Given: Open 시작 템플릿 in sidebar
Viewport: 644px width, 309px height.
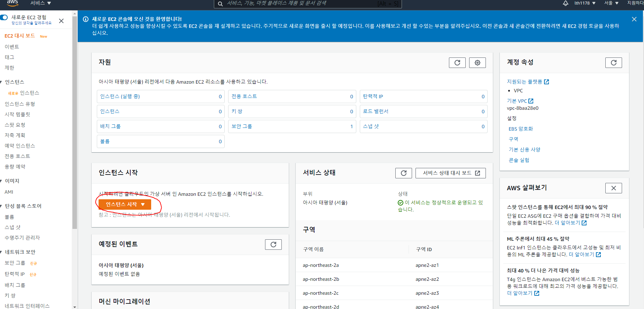Looking at the screenshot, I should coord(17,114).
